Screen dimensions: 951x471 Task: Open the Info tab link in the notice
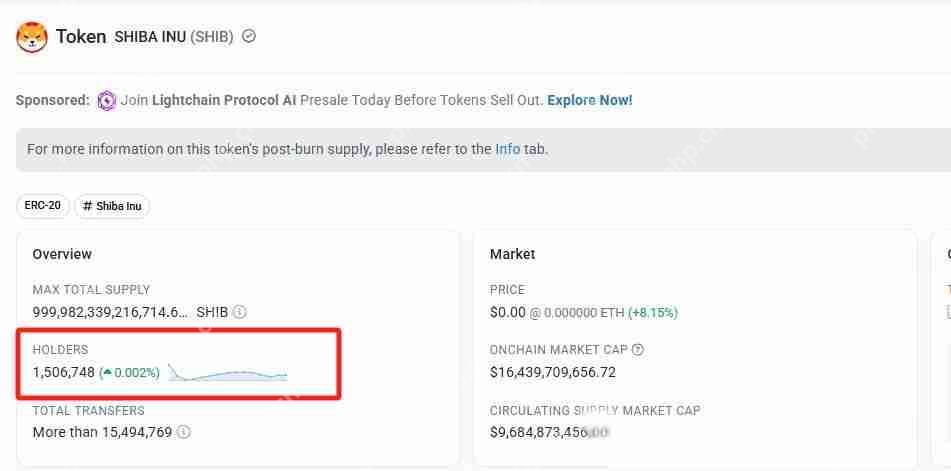coord(508,149)
